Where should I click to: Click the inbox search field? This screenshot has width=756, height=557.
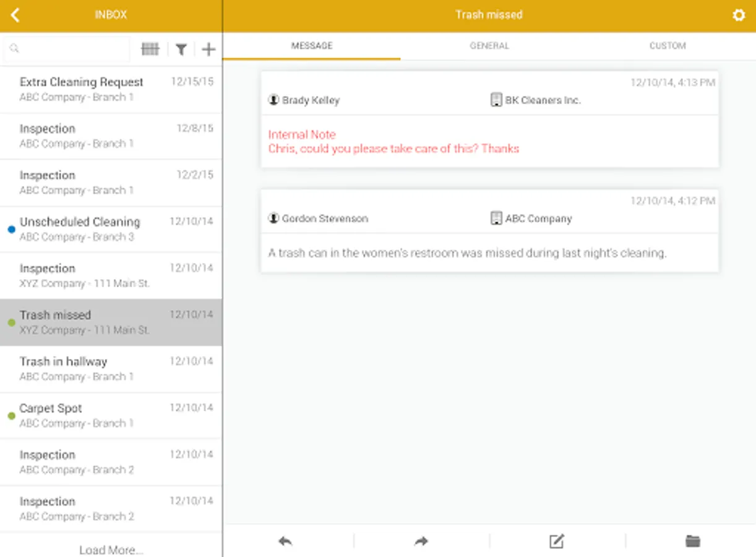tap(67, 49)
